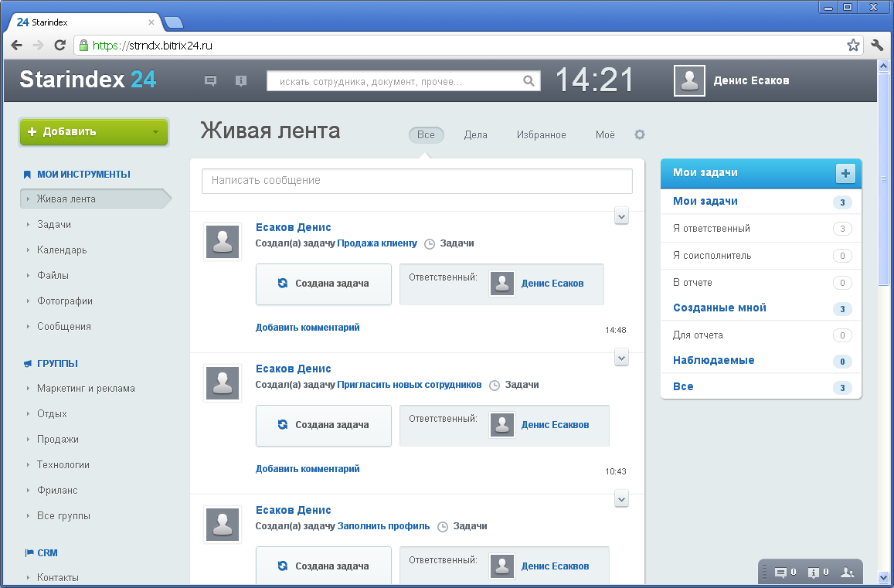
Task: Open the chat messages icon in the top bar
Action: click(211, 80)
